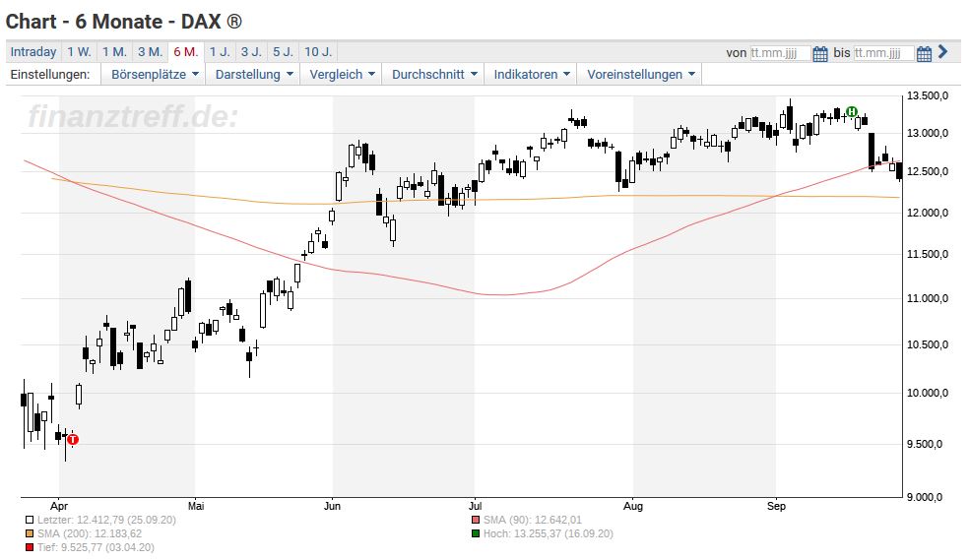
Task: Click the 'Mai' x-axis label
Action: click(196, 506)
